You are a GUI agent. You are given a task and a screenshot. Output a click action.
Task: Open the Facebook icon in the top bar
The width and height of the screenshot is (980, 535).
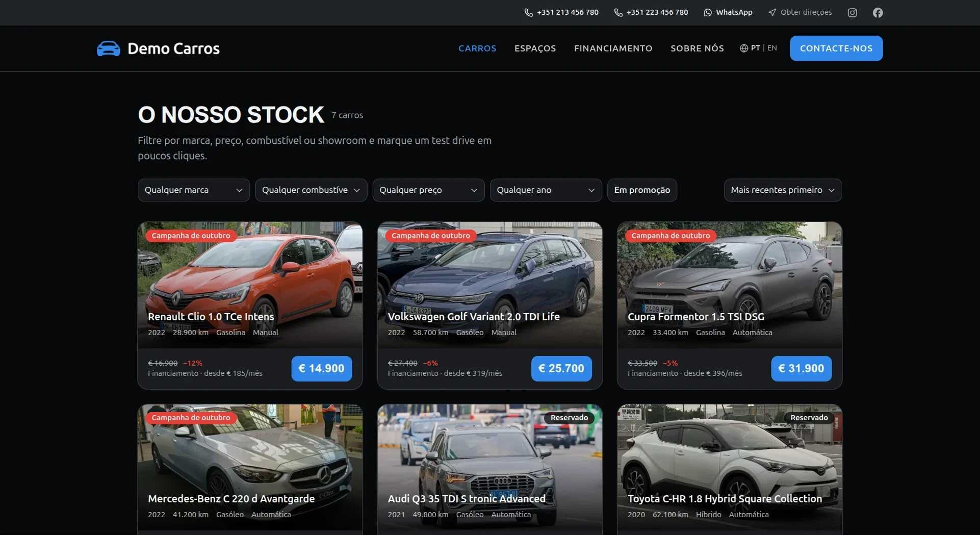click(878, 13)
